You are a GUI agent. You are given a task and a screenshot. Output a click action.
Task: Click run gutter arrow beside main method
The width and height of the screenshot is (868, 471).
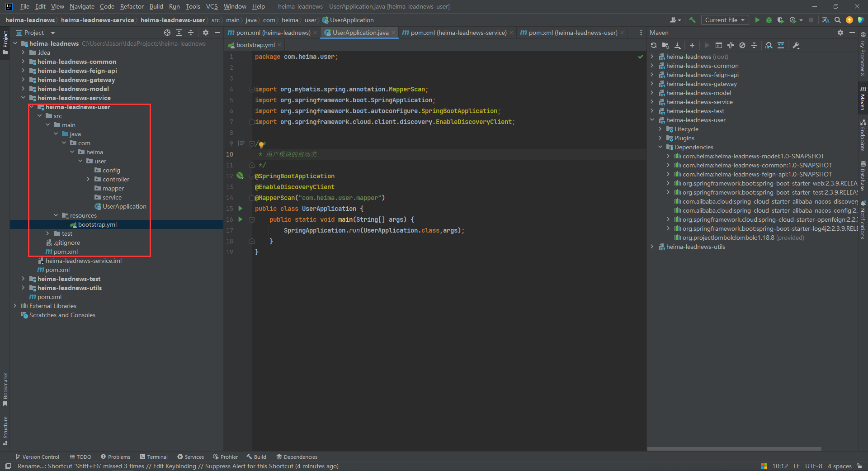pyautogui.click(x=241, y=219)
